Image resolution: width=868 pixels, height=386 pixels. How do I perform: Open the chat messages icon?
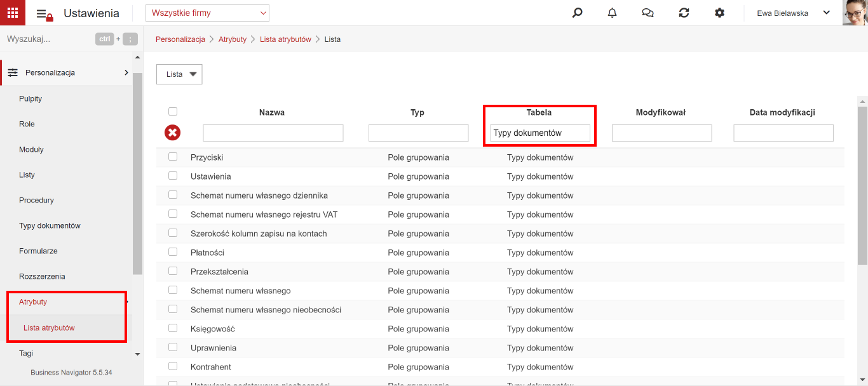(x=648, y=13)
